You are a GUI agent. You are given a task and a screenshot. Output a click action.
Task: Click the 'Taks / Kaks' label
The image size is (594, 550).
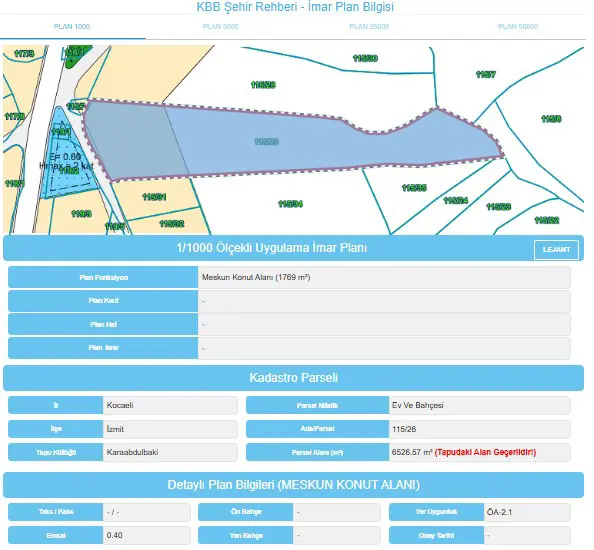56,512
